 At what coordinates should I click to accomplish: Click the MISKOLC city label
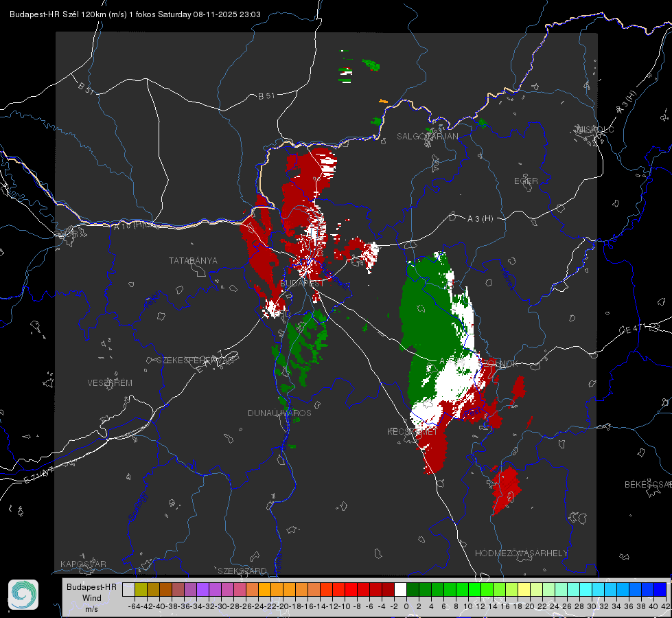point(596,130)
